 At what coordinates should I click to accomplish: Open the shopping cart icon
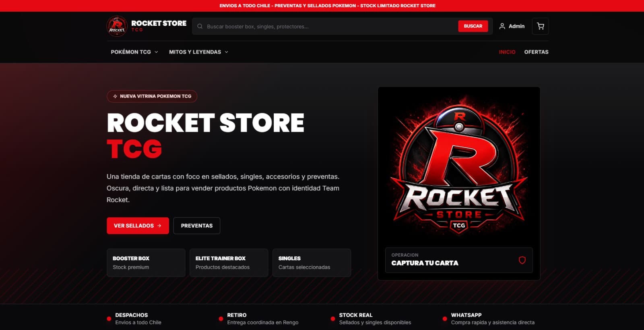click(540, 26)
